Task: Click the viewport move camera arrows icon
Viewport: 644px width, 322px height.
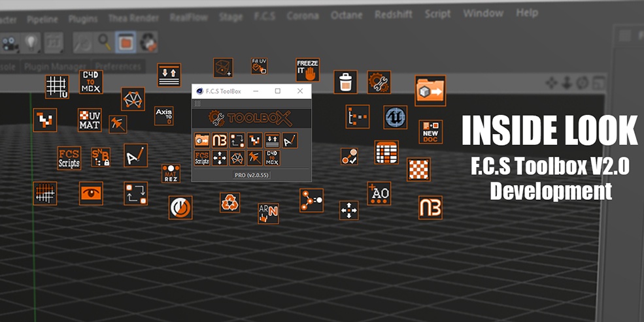Action: (551, 83)
